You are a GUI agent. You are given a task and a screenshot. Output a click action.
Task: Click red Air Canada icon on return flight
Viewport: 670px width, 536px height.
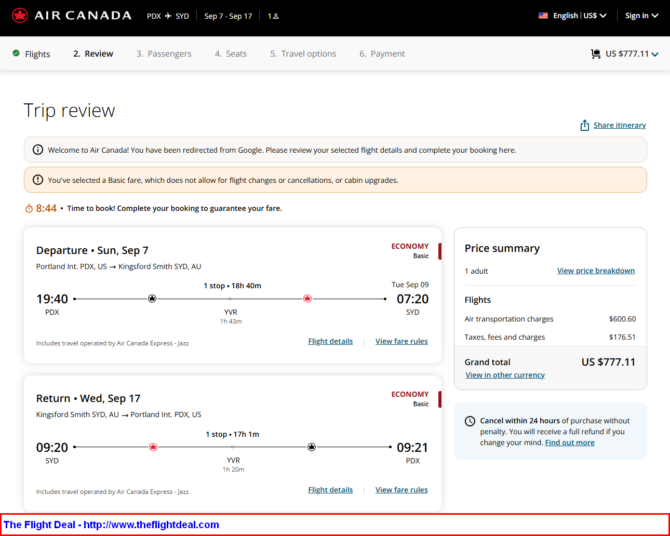click(153, 447)
